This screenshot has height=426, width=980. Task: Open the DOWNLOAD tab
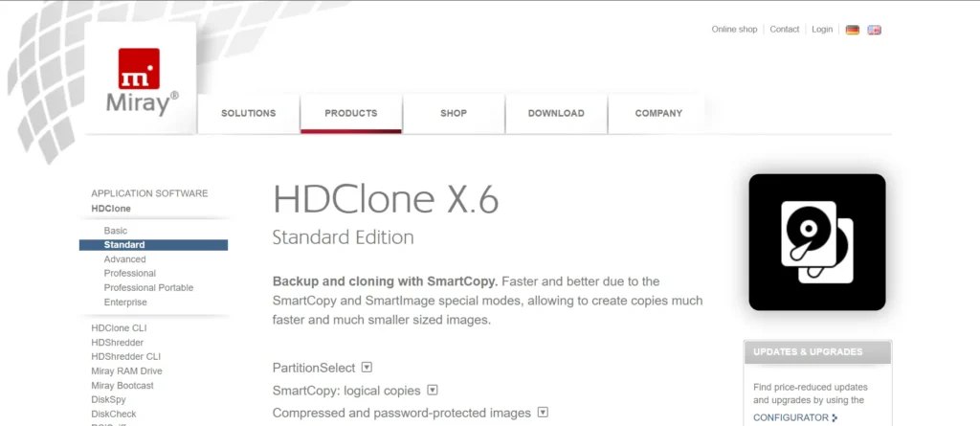556,113
